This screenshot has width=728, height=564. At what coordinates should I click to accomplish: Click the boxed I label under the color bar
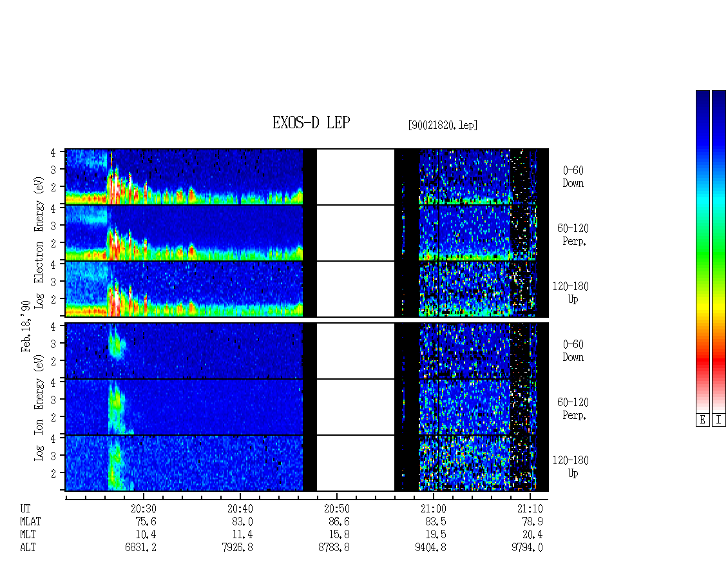(719, 420)
